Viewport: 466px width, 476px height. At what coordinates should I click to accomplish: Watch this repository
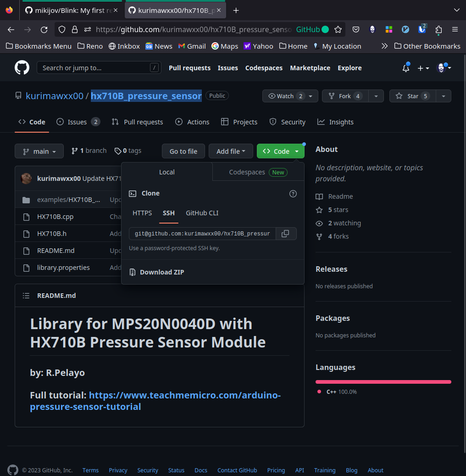coord(290,96)
